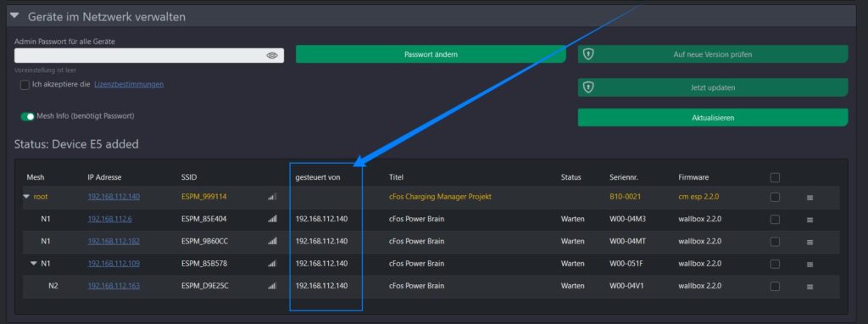
Task: Open hamburger menu for root device row
Action: (810, 198)
